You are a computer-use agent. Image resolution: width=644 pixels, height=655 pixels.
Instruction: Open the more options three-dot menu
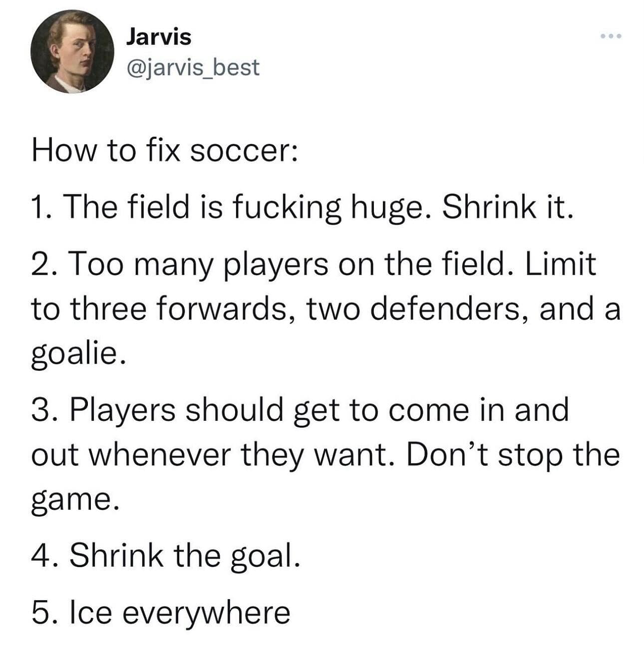pyautogui.click(x=611, y=36)
